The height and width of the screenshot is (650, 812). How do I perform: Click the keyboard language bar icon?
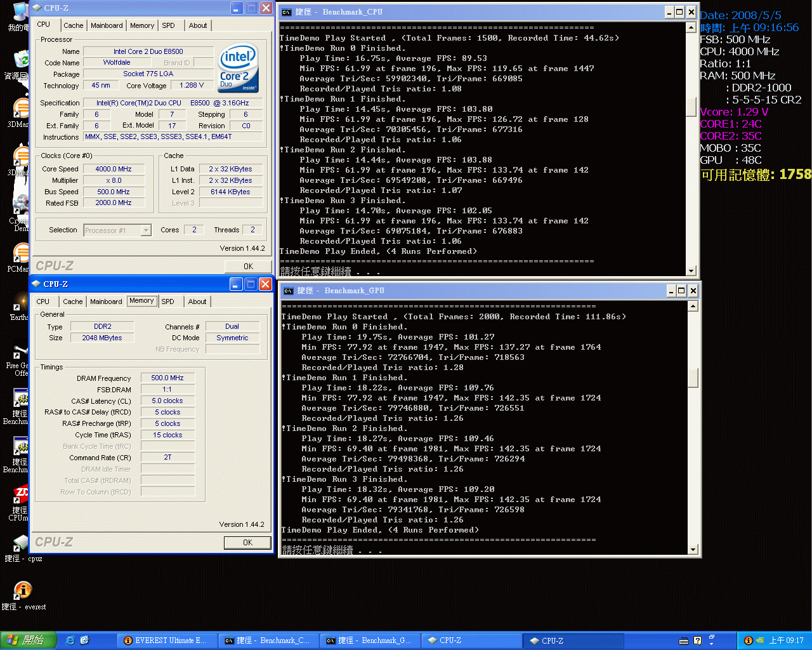point(684,640)
